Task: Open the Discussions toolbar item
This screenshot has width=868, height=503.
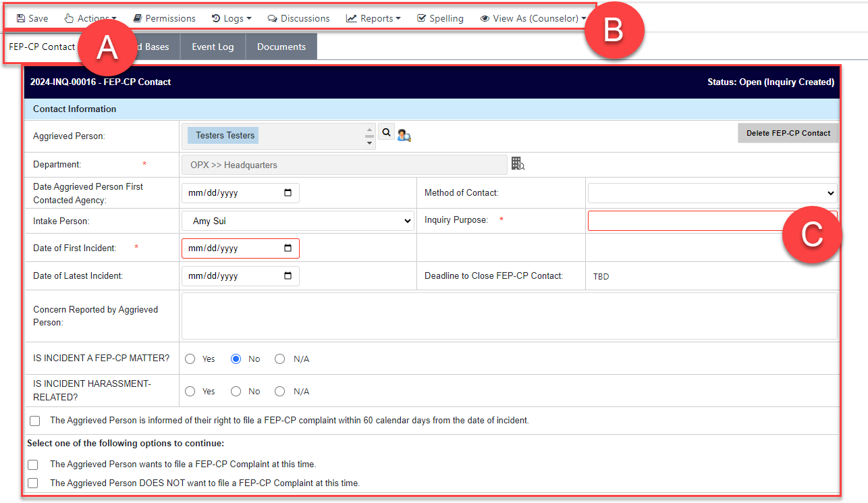Action: pyautogui.click(x=298, y=18)
